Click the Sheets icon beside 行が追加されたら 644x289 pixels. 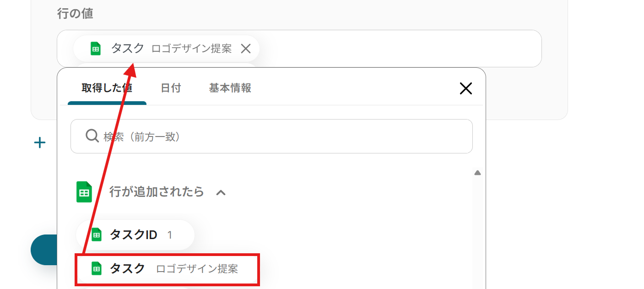click(84, 192)
